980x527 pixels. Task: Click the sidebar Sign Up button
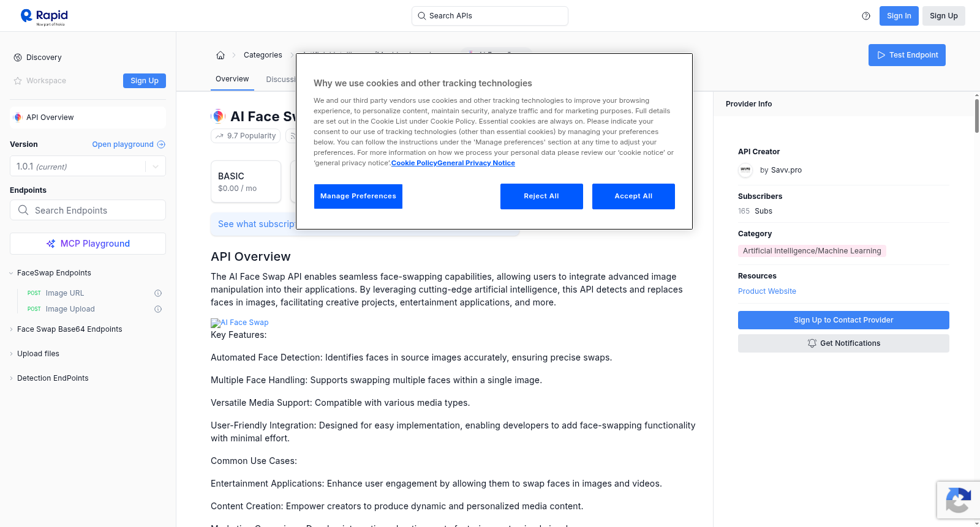[145, 81]
